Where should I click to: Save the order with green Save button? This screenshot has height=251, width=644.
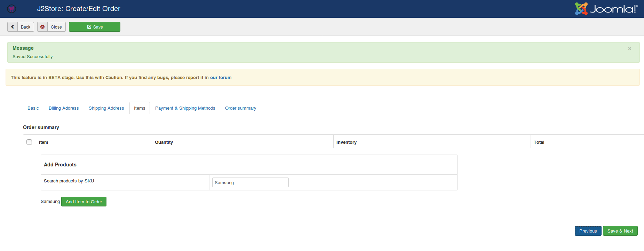click(x=95, y=27)
